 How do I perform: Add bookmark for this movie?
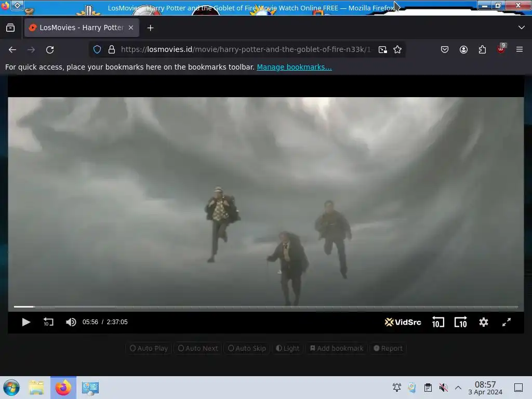337,349
